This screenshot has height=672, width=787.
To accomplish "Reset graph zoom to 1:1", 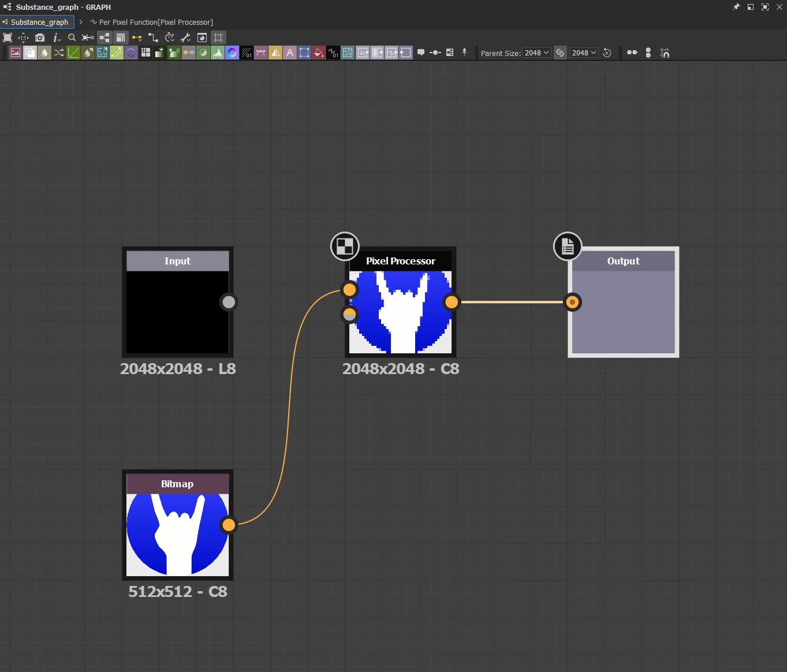I will 23,38.
